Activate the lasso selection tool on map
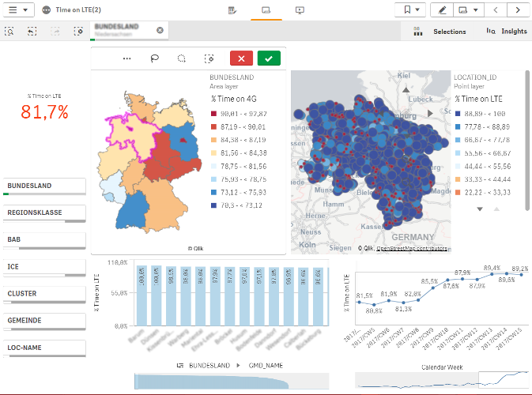 tap(154, 58)
